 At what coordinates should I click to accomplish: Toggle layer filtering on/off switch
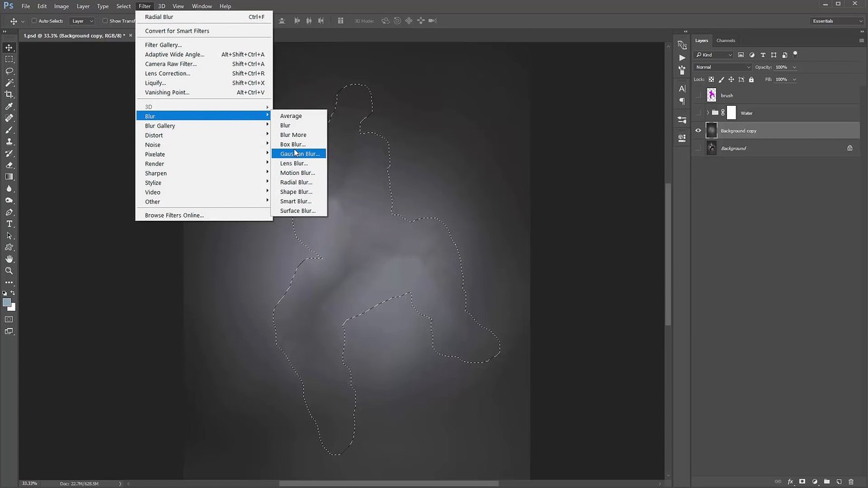pos(795,54)
